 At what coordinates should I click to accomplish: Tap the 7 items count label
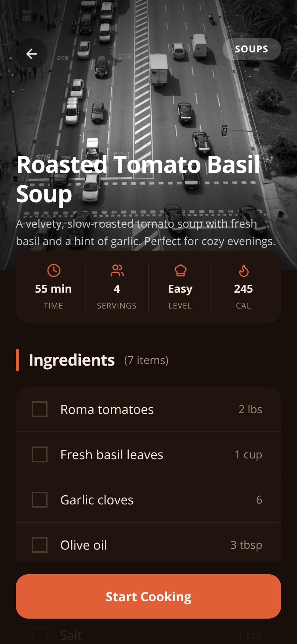point(147,360)
